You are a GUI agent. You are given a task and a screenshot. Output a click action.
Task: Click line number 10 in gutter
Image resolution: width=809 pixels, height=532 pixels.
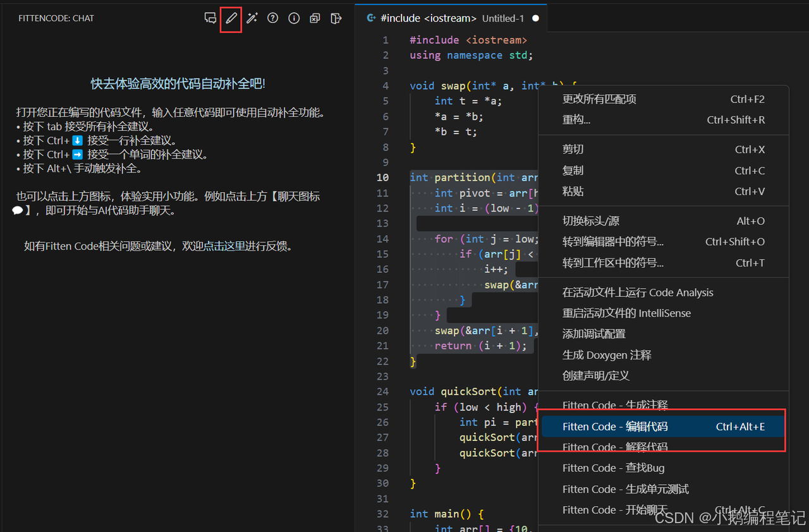click(382, 178)
